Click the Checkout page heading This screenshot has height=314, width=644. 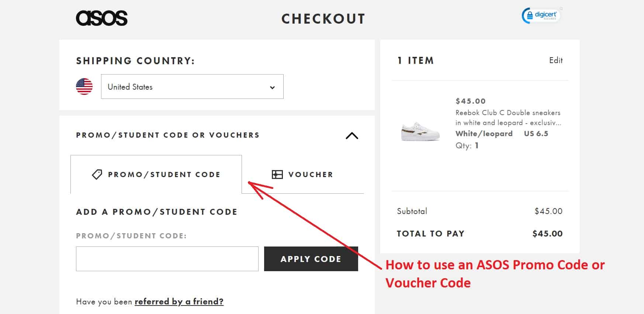pos(323,19)
